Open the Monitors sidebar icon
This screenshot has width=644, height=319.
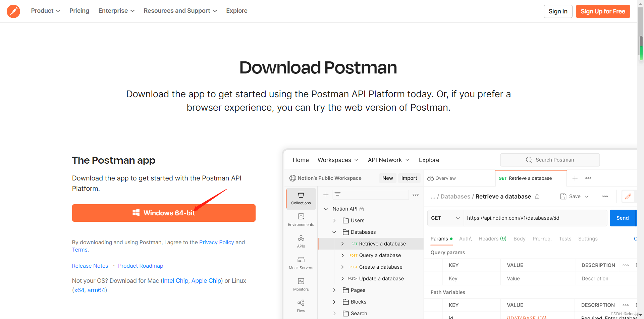(301, 285)
